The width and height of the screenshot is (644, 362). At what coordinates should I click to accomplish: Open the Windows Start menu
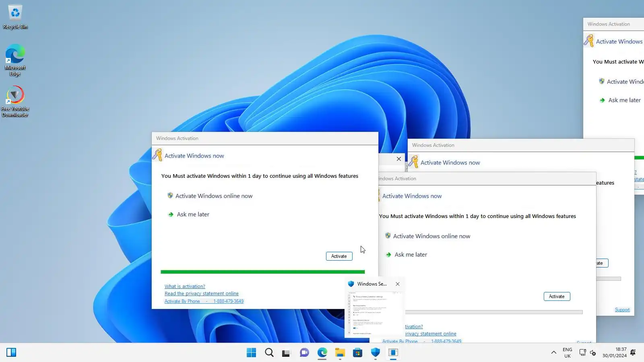click(x=251, y=353)
